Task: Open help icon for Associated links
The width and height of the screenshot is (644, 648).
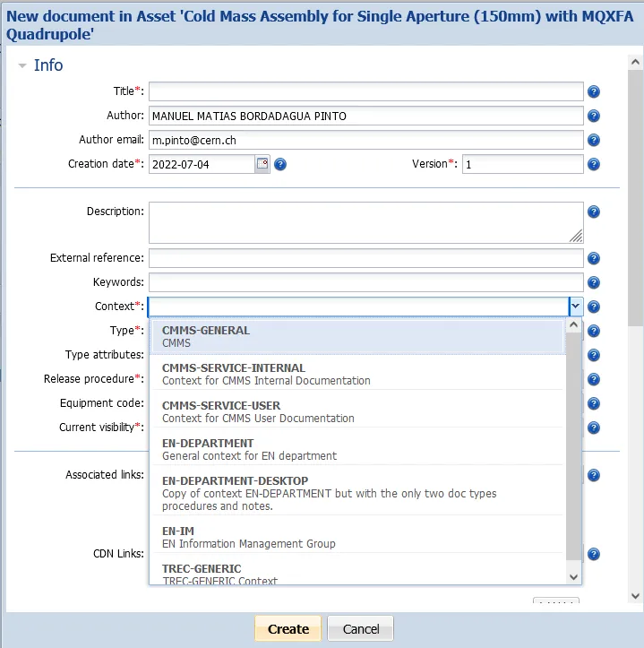Action: tap(593, 475)
